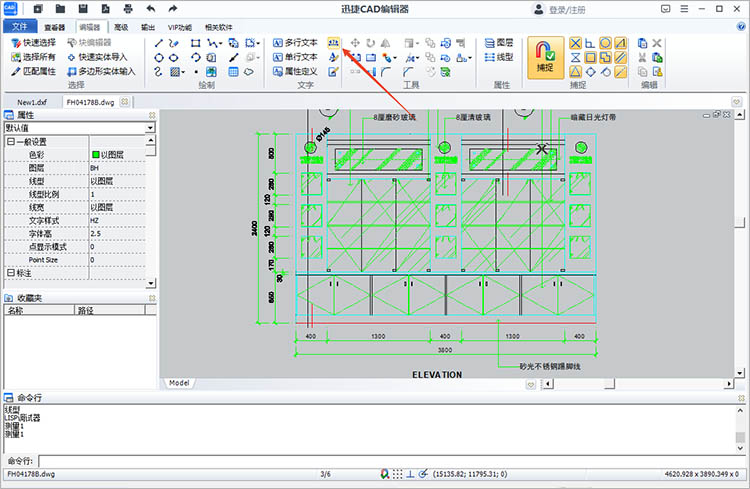Switch to the 高级 ribbon tab

point(121,27)
